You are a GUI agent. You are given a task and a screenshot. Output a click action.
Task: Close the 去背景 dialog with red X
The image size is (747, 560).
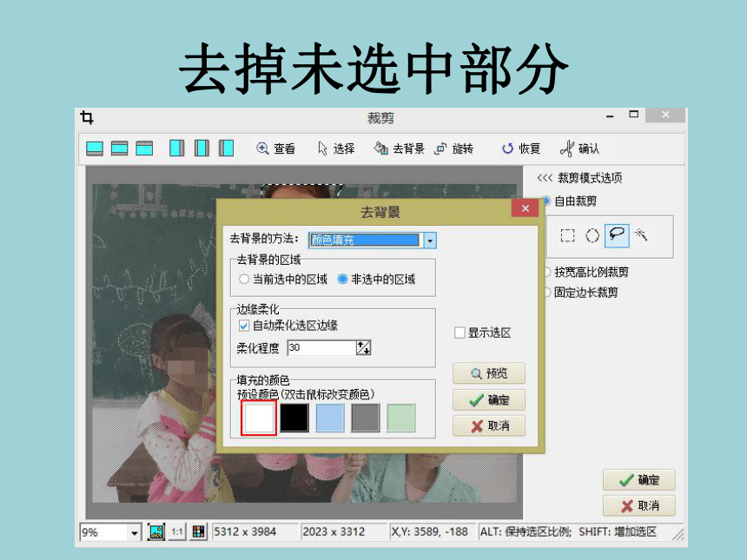click(x=525, y=208)
